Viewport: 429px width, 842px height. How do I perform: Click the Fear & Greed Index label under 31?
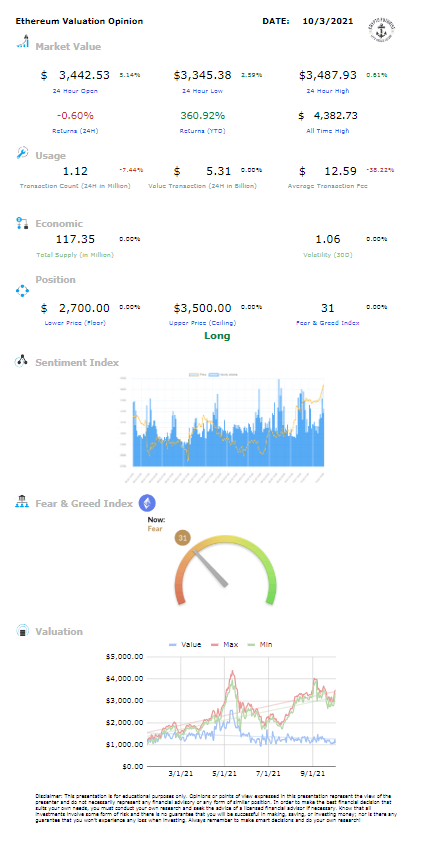(x=328, y=323)
